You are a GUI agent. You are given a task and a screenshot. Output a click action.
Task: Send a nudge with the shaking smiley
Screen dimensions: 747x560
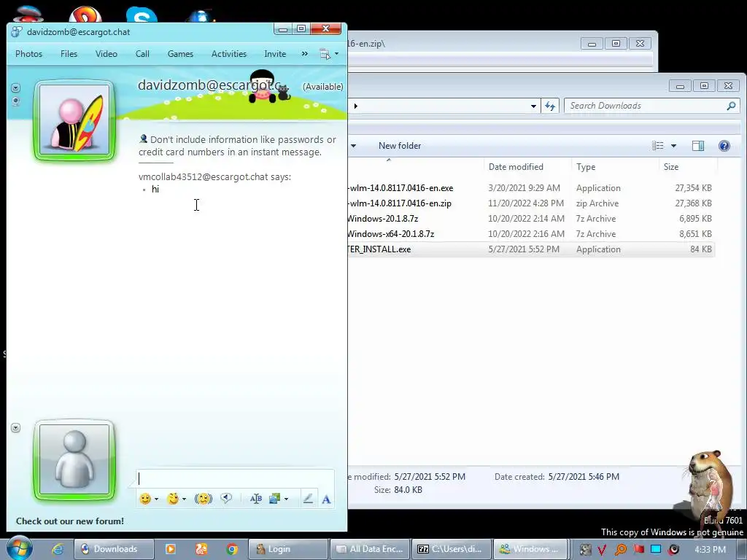point(203,499)
